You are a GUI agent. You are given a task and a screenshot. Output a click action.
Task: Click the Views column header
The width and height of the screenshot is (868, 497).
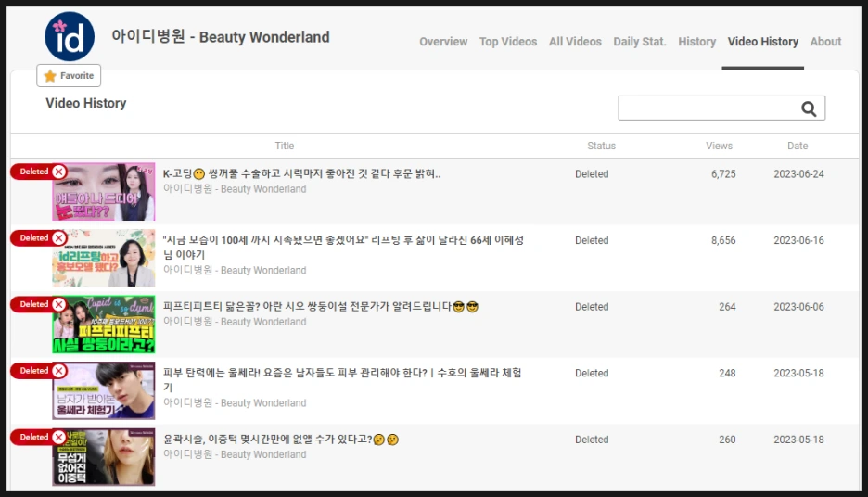pyautogui.click(x=719, y=146)
